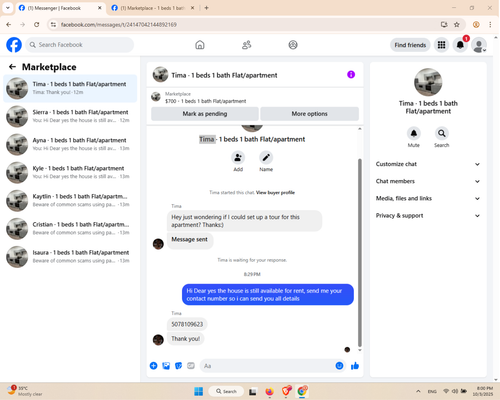The height and width of the screenshot is (400, 500).
Task: Open the Ayna conversation
Action: point(70,144)
